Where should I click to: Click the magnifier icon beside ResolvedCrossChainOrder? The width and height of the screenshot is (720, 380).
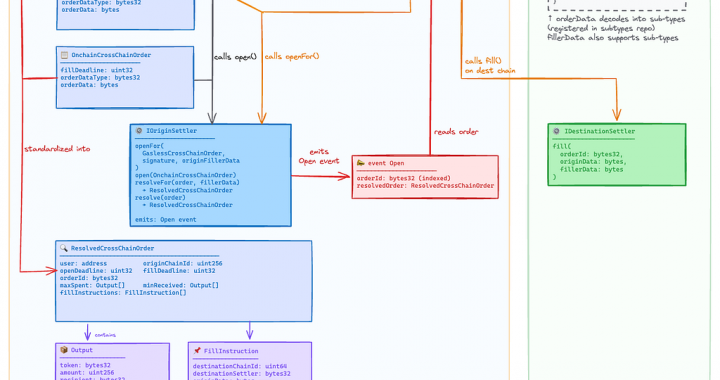[64, 248]
